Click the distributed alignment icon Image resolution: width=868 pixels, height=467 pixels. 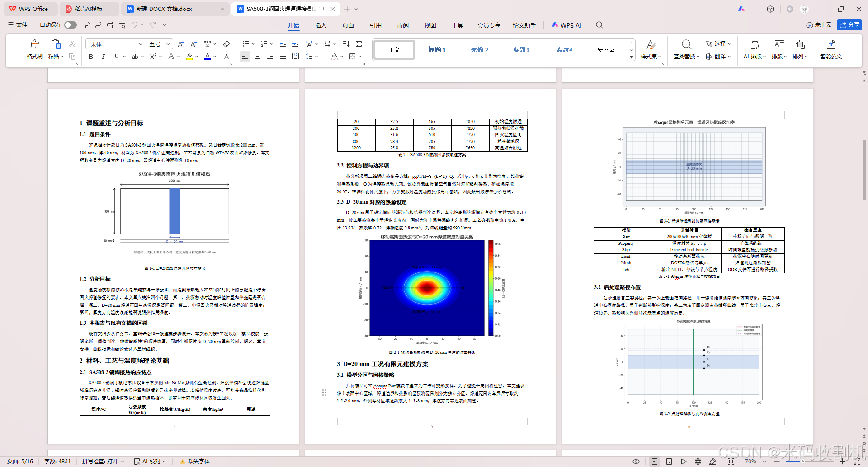295,57
